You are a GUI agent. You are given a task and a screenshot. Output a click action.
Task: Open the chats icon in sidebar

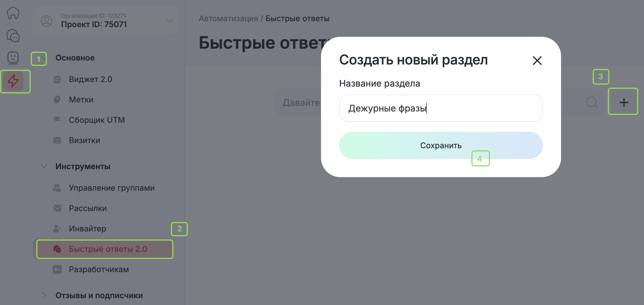pos(13,36)
